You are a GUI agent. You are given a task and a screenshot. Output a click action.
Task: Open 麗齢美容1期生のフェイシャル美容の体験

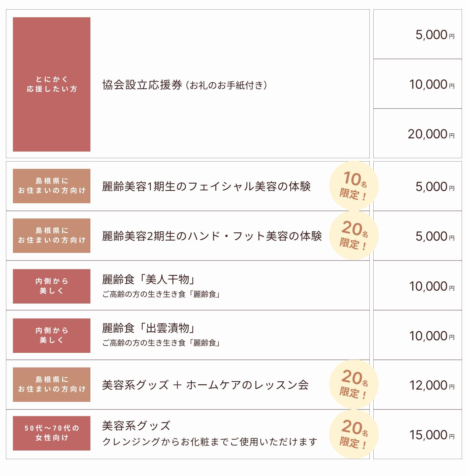coord(206,186)
